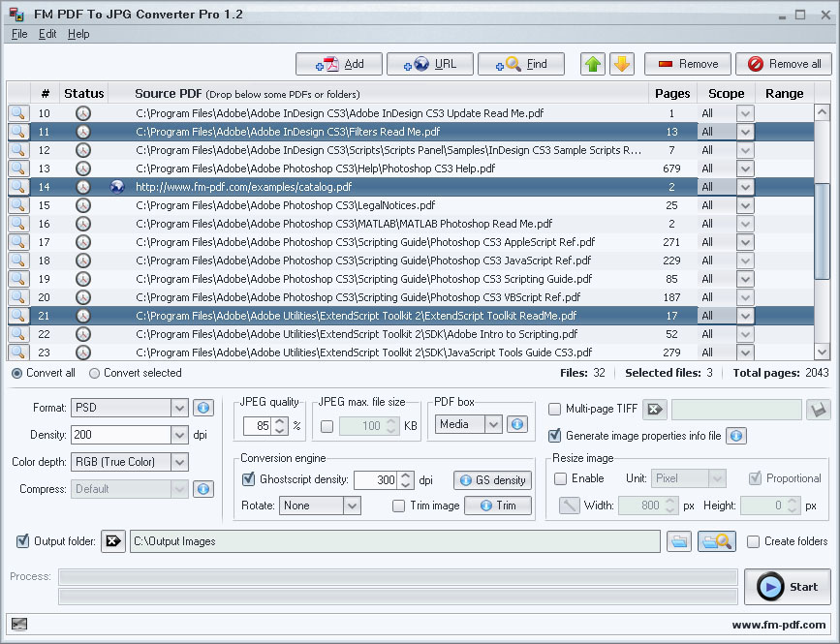Screen dimensions: 840x644
Task: Click the info icon next to Format
Action: click(x=202, y=409)
